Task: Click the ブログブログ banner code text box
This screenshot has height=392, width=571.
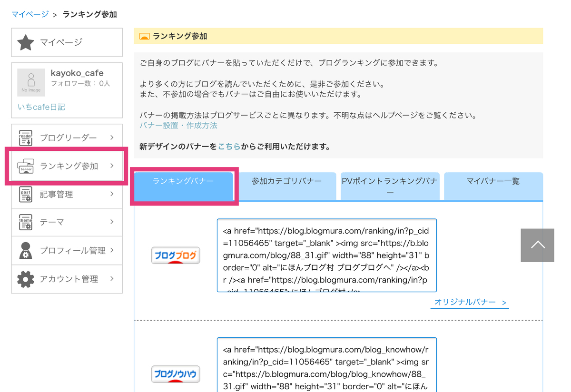Action: 327,255
